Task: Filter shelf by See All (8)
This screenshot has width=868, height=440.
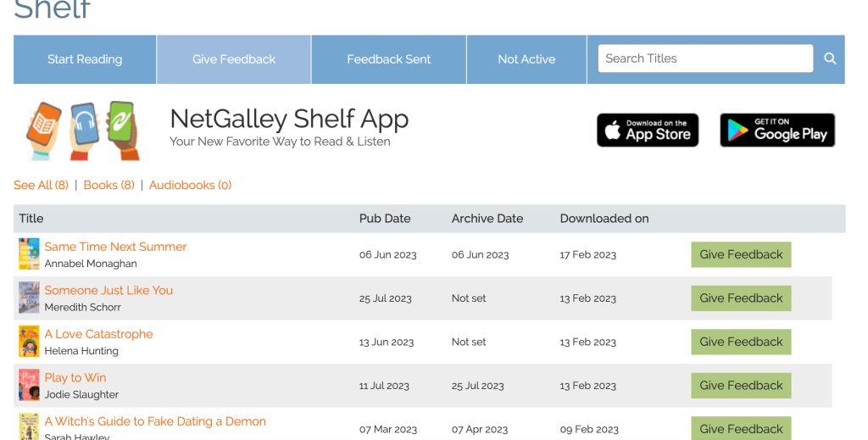Action: 41,185
